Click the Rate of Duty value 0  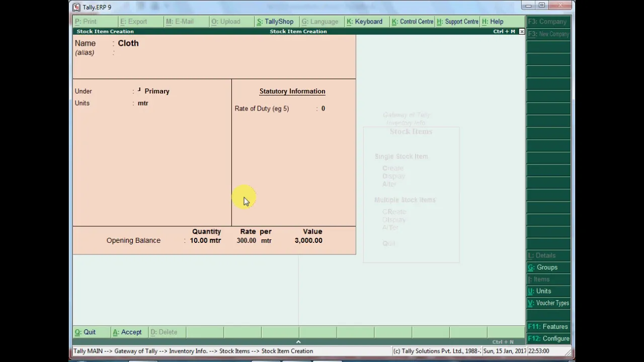pyautogui.click(x=323, y=109)
